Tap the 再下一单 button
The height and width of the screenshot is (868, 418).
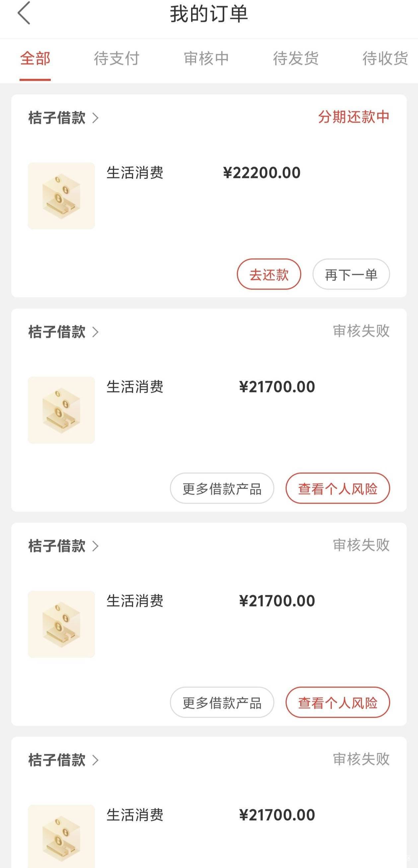point(351,274)
